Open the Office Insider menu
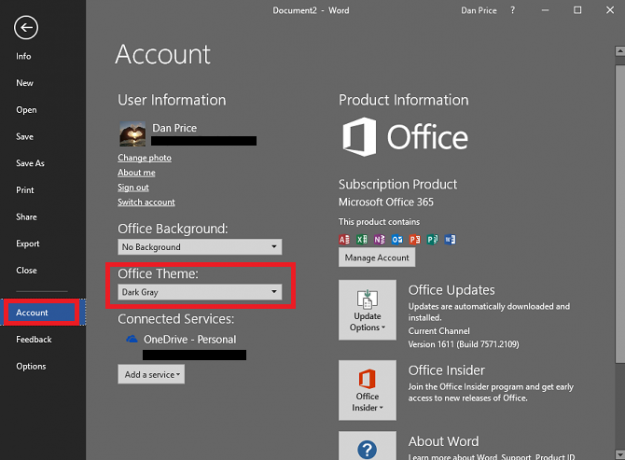Viewport: 625px width, 460px height. [x=367, y=390]
